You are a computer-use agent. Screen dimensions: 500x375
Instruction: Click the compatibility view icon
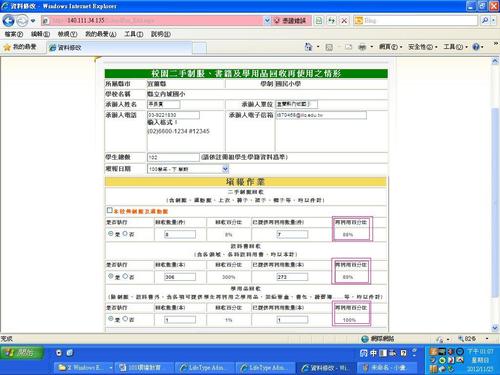click(319, 21)
